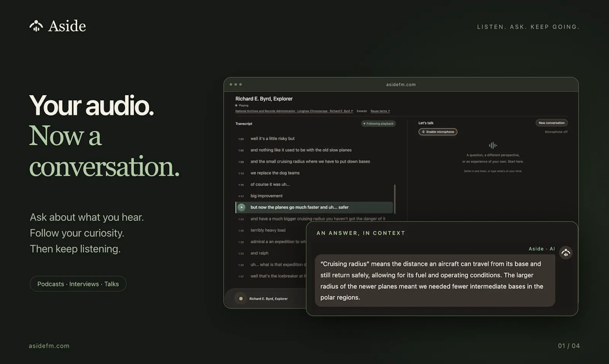Image resolution: width=609 pixels, height=364 pixels.
Task: Click the Podcasts · Interviews · Talks pill
Action: [78, 284]
